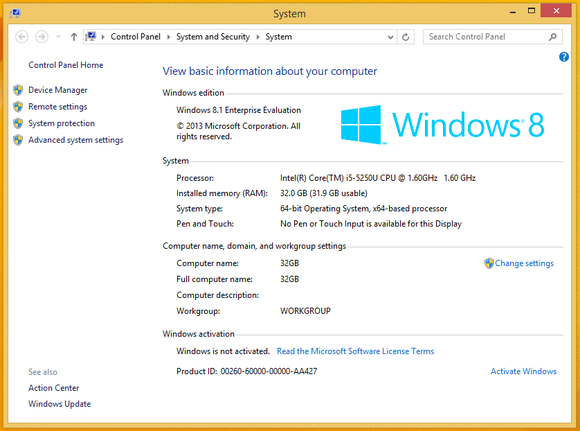Go up one level with Up arrow
The image size is (580, 431).
pyautogui.click(x=74, y=37)
